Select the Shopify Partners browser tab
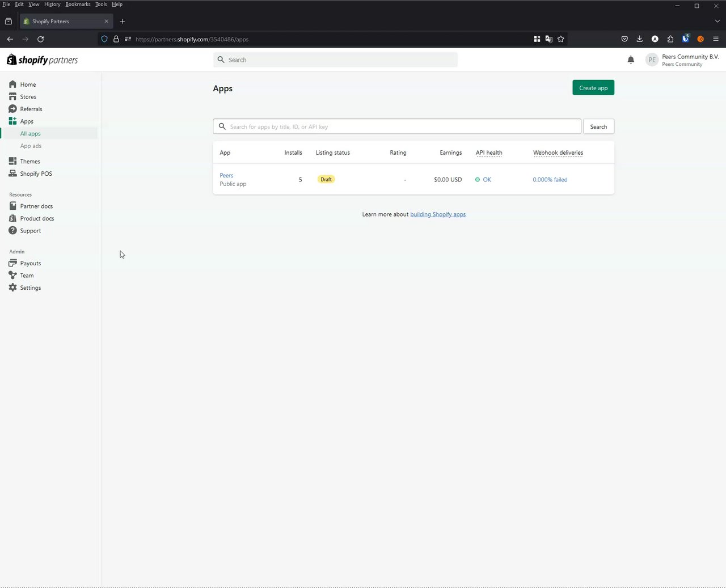This screenshot has height=588, width=726. [65, 21]
